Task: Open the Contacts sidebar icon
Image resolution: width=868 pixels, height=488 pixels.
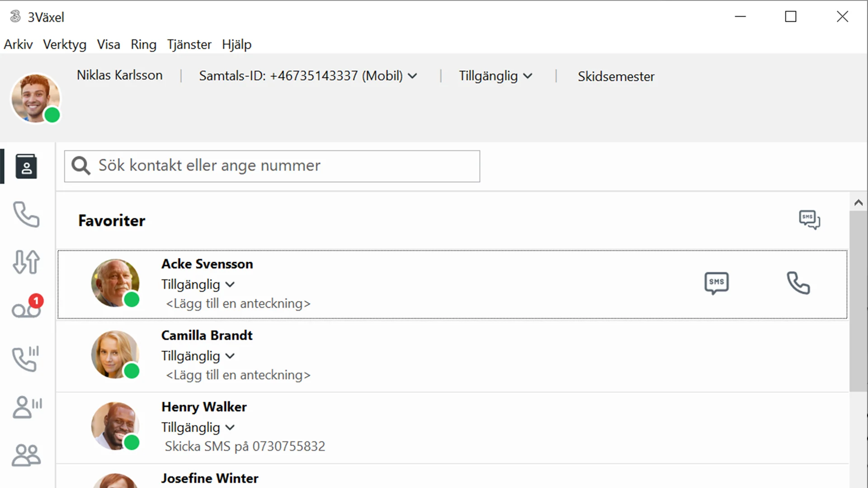Action: tap(26, 166)
